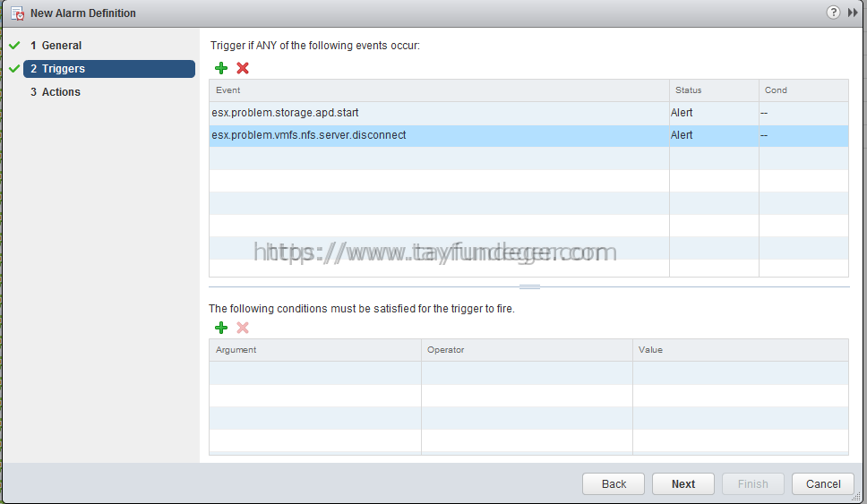
Task: Select step 2 Triggers
Action: 109,69
